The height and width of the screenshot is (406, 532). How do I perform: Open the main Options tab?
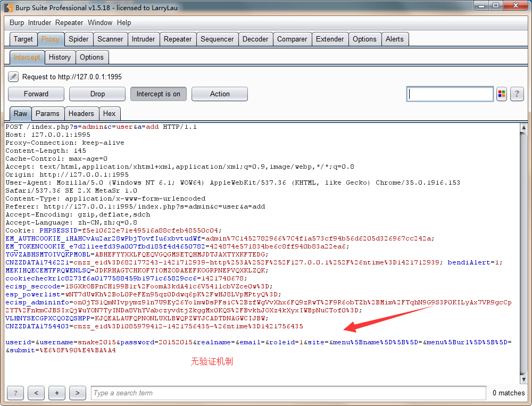tap(364, 39)
